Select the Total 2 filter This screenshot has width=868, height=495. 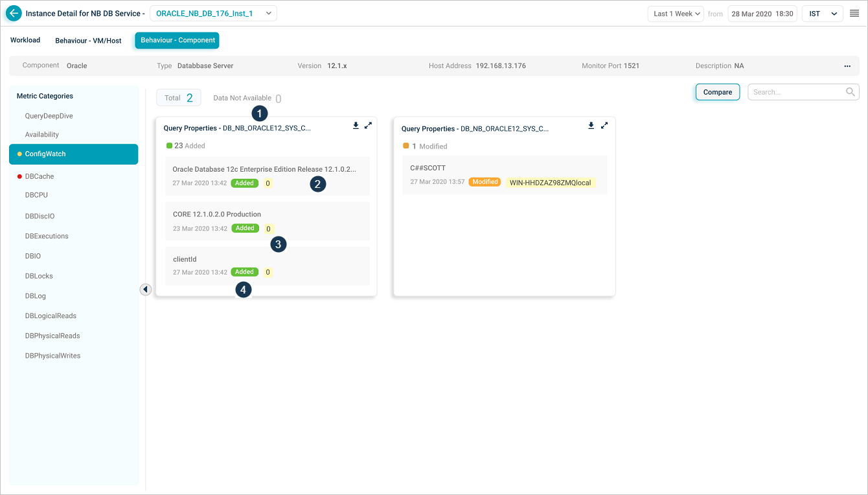pos(179,98)
